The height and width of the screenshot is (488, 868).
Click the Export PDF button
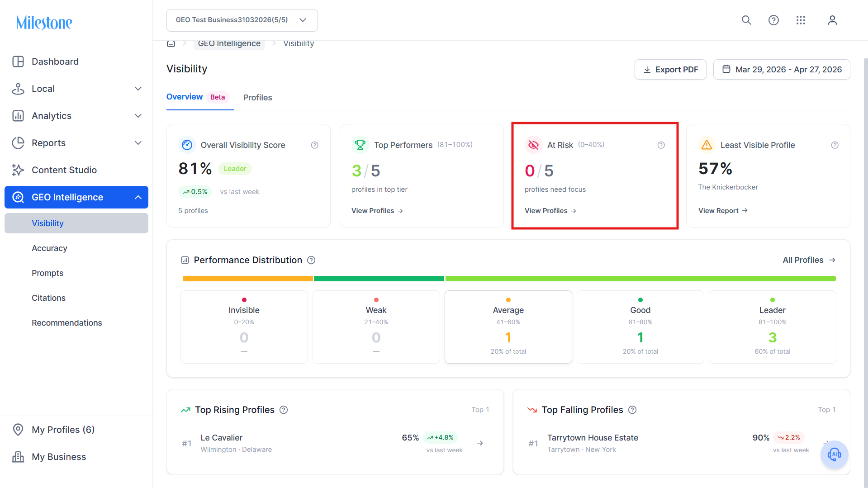670,70
